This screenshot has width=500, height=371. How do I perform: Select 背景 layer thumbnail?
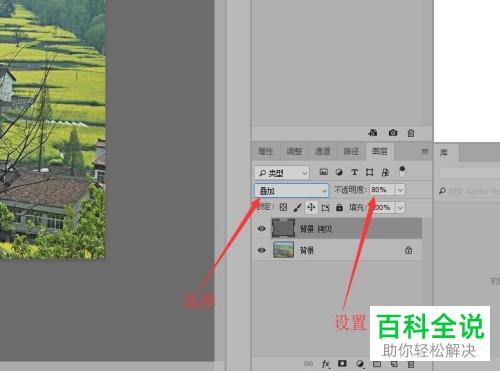[284, 250]
